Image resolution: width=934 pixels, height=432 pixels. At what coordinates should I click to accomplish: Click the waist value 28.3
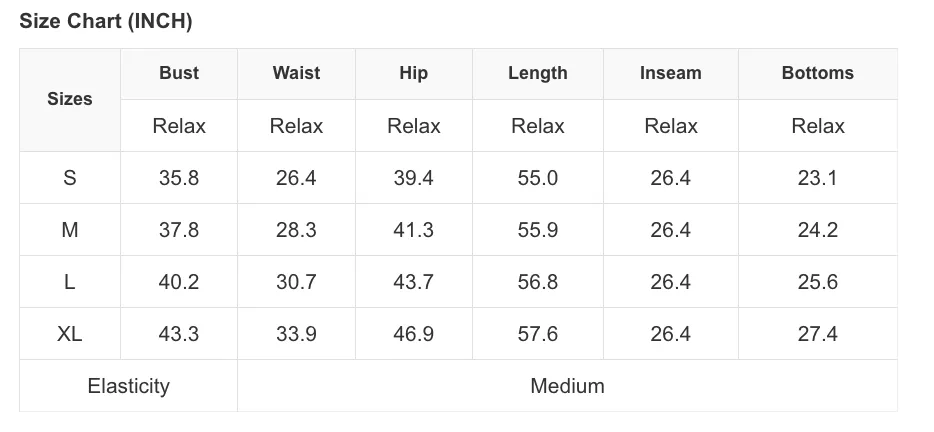[x=296, y=229]
